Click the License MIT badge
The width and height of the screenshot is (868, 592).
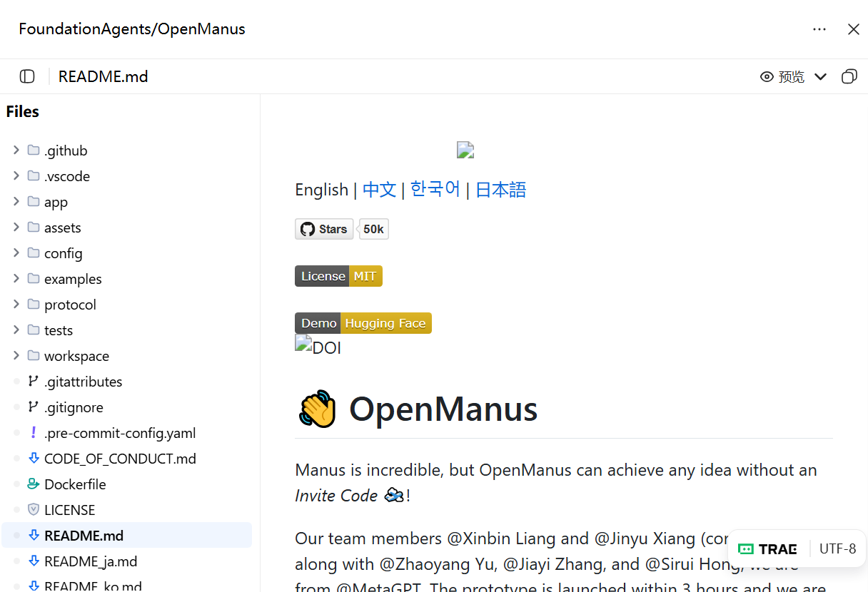[338, 276]
